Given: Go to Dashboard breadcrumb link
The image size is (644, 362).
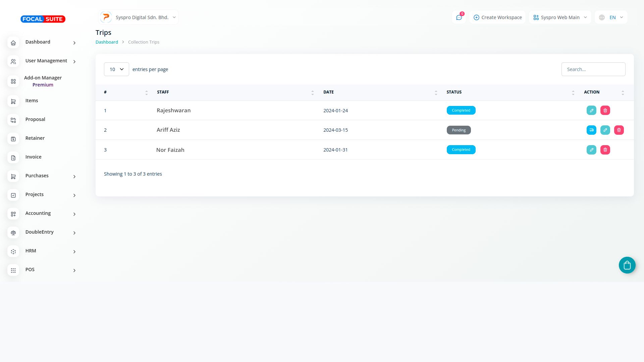Looking at the screenshot, I should click(107, 42).
